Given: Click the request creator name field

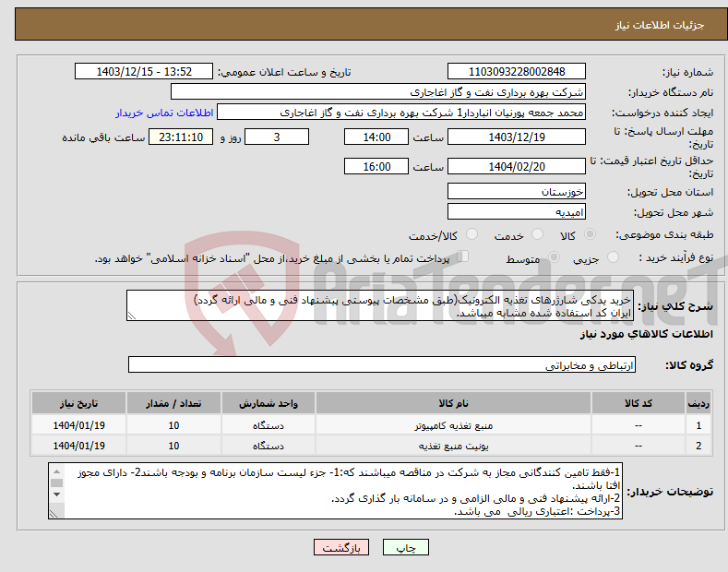Looking at the screenshot, I should tap(401, 113).
